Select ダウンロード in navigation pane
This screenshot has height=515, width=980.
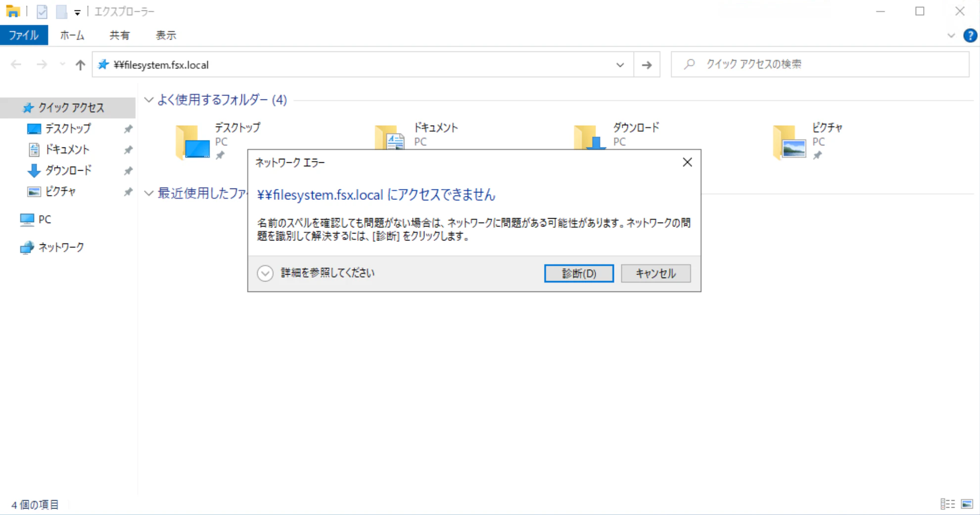tap(68, 170)
